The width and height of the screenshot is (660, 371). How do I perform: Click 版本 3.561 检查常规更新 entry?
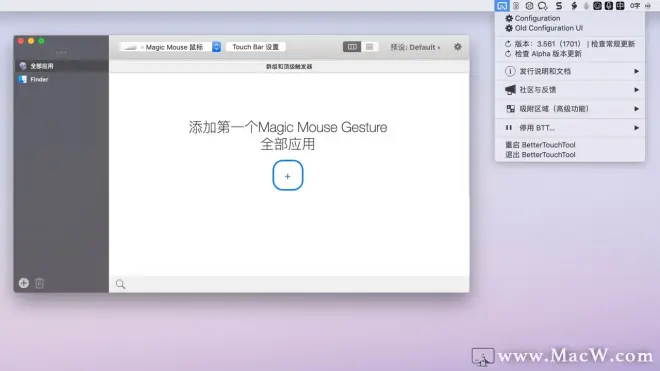(x=570, y=44)
